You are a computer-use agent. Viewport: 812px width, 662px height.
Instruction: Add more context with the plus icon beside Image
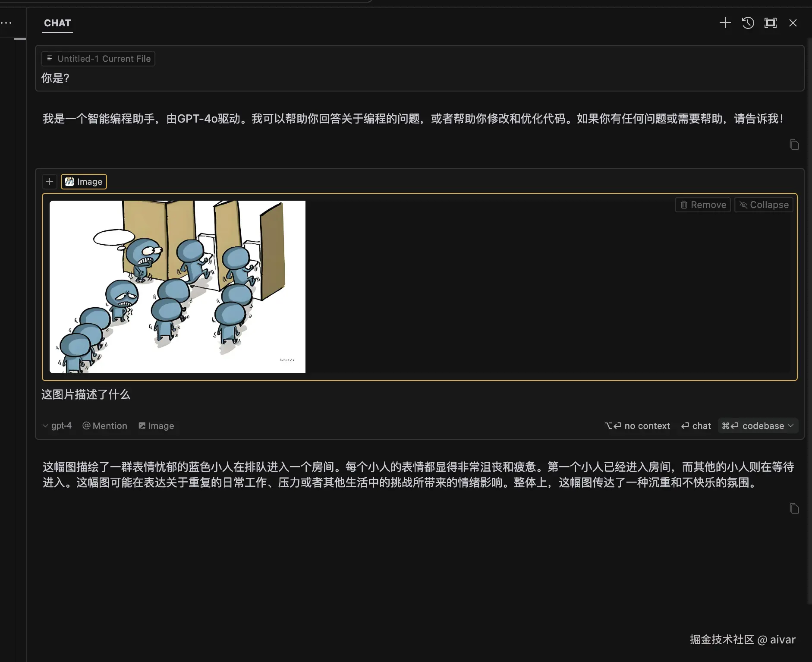click(x=49, y=181)
